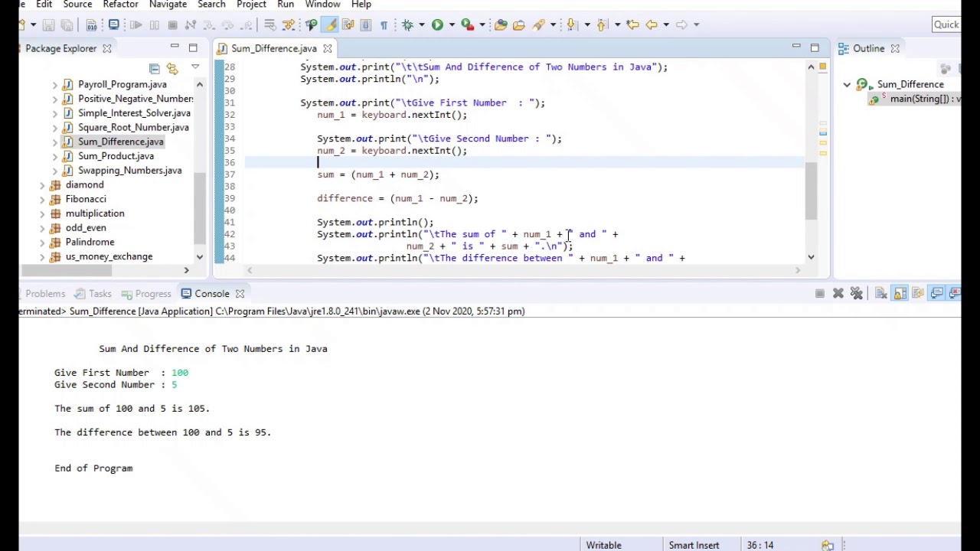Click the Last Edit Location icon
980x551 pixels.
632,25
